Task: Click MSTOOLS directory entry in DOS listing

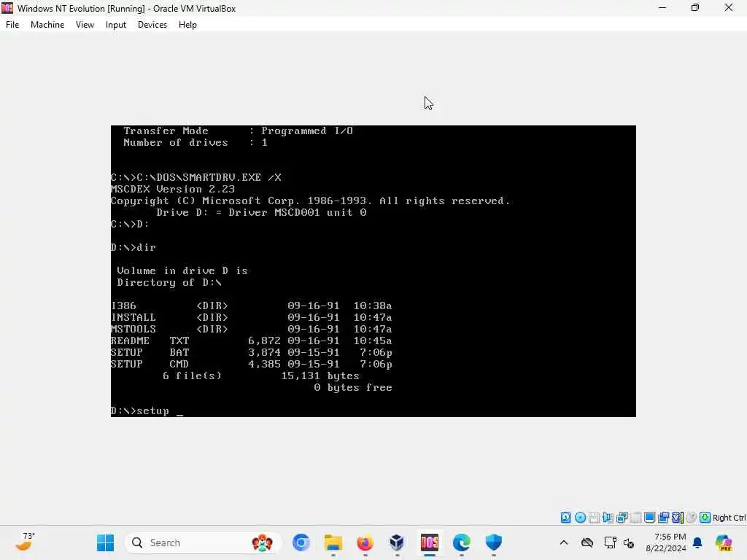Action: pos(251,329)
